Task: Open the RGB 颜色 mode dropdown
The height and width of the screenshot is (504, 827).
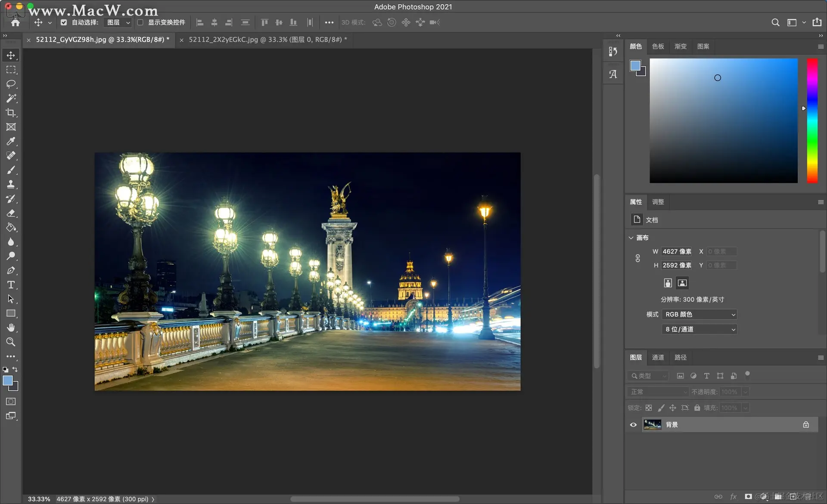Action: [699, 315]
